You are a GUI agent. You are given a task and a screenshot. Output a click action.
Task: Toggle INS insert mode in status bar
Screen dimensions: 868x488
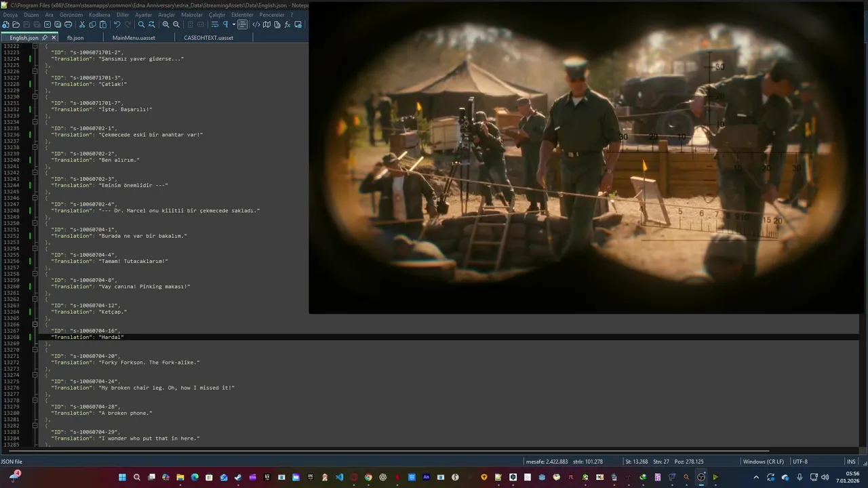pos(851,462)
